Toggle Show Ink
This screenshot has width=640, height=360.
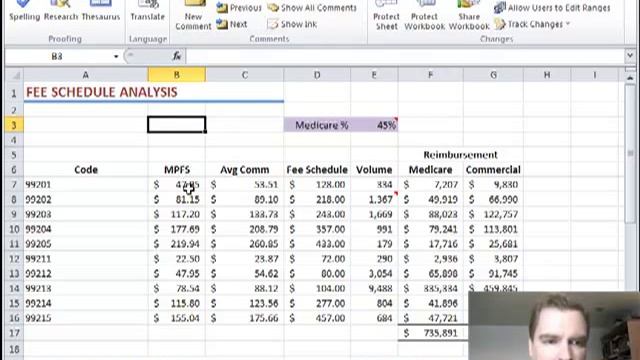292,24
